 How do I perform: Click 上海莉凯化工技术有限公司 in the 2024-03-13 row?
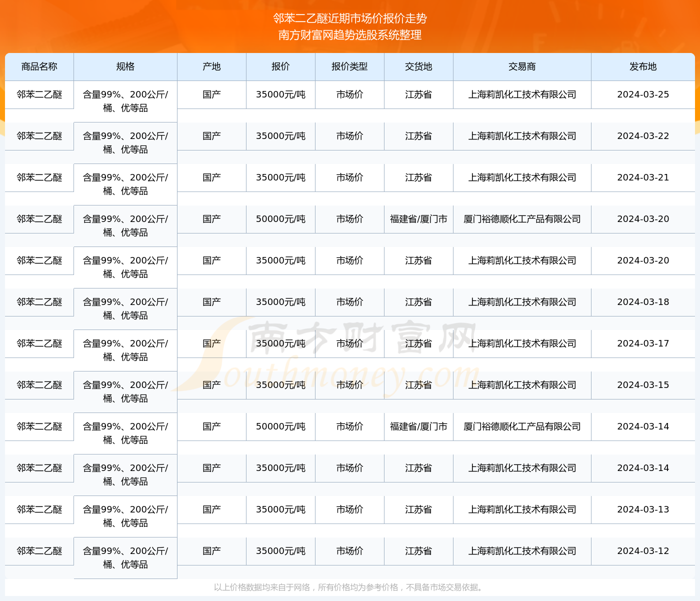pyautogui.click(x=522, y=509)
